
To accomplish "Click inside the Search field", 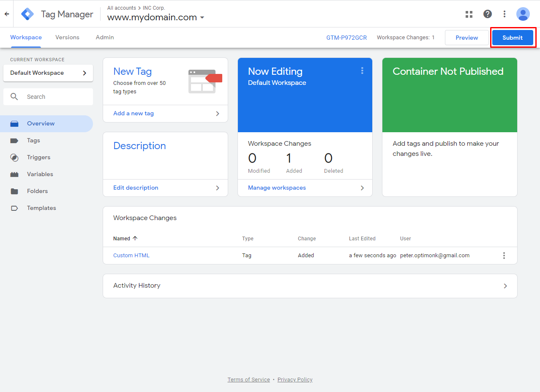I will [x=48, y=97].
